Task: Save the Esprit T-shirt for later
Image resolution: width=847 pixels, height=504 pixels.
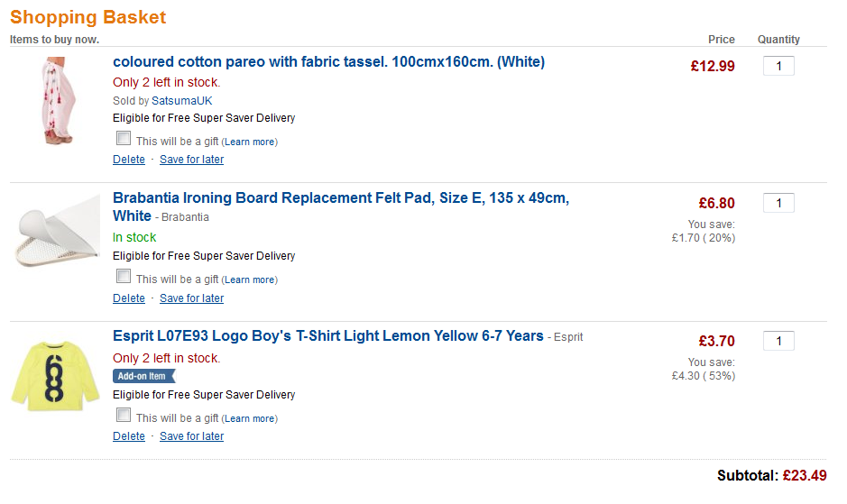Action: pos(191,436)
